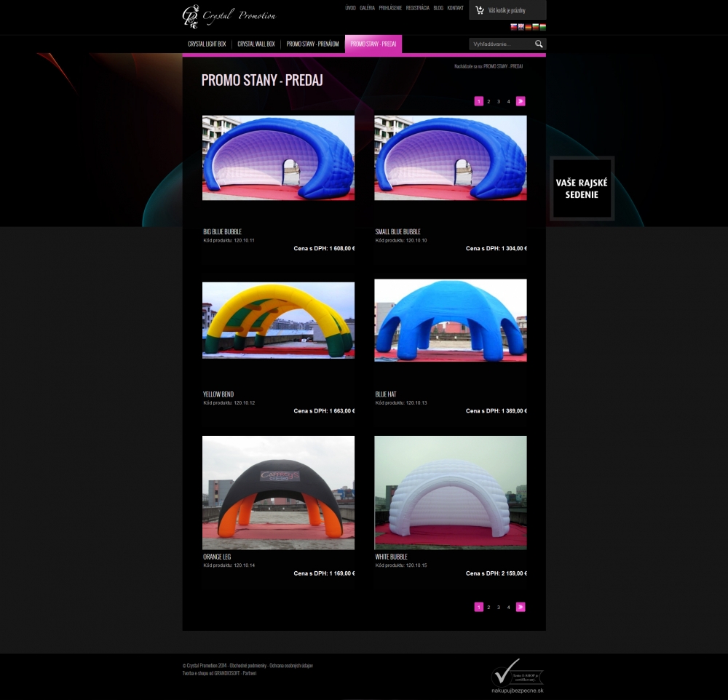Switch language with Slovak flag
Image resolution: width=728 pixels, height=700 pixels.
pyautogui.click(x=513, y=27)
